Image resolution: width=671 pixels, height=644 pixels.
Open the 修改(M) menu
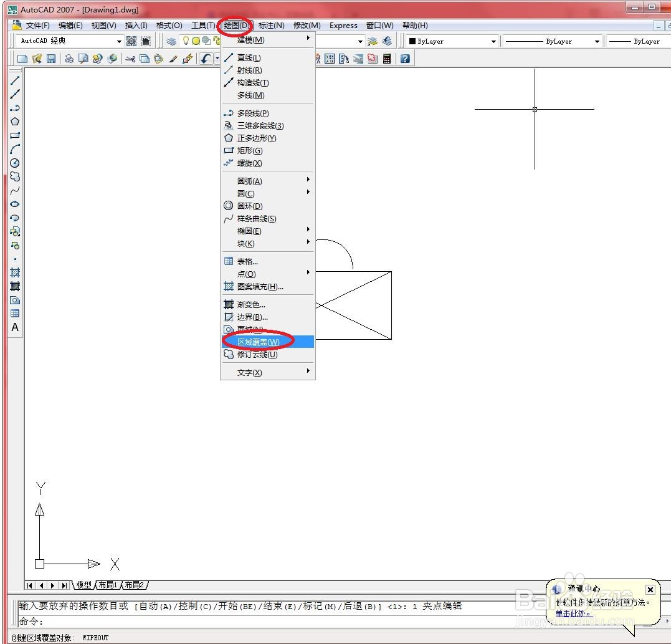coord(307,26)
